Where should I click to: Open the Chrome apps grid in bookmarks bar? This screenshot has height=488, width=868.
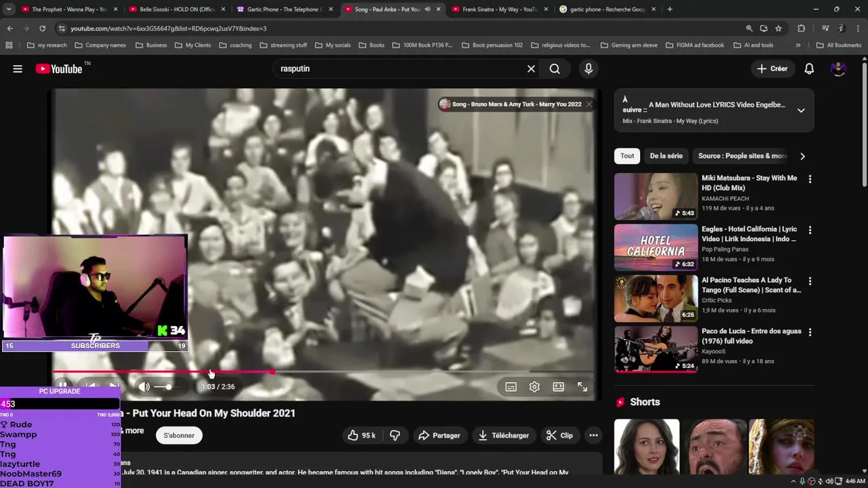(9, 45)
